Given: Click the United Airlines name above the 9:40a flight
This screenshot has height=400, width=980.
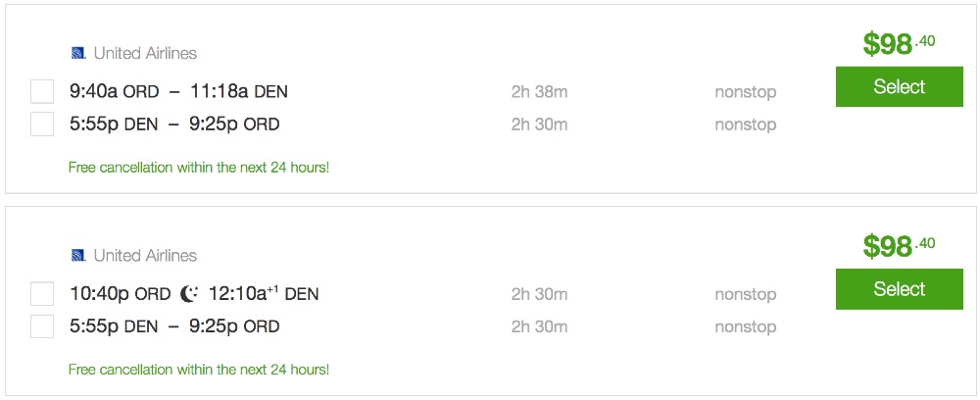Looking at the screenshot, I should tap(145, 53).
